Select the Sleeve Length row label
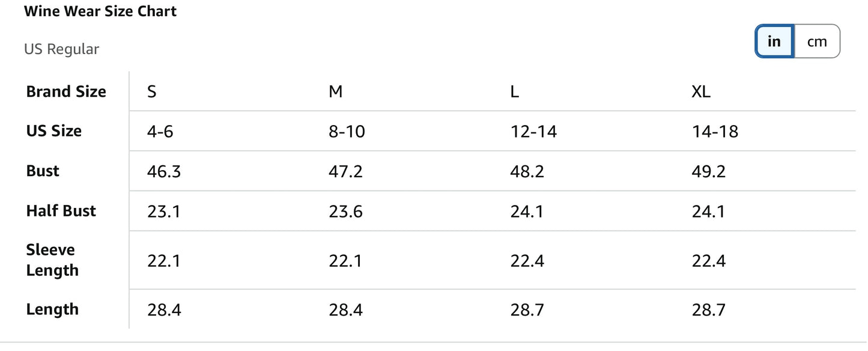 [x=51, y=260]
